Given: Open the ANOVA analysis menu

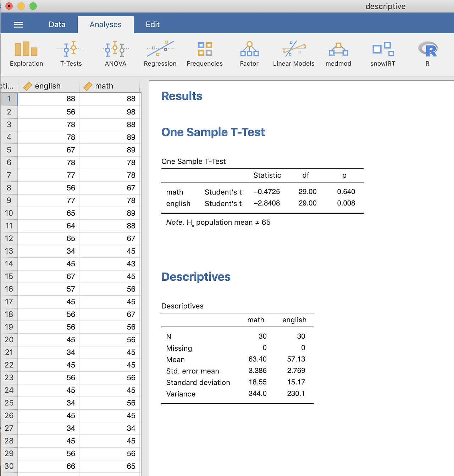Looking at the screenshot, I should click(x=116, y=54).
